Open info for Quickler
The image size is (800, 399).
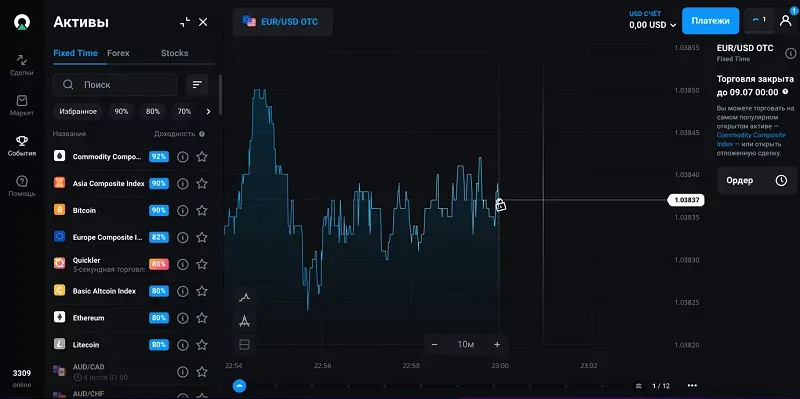tap(183, 264)
